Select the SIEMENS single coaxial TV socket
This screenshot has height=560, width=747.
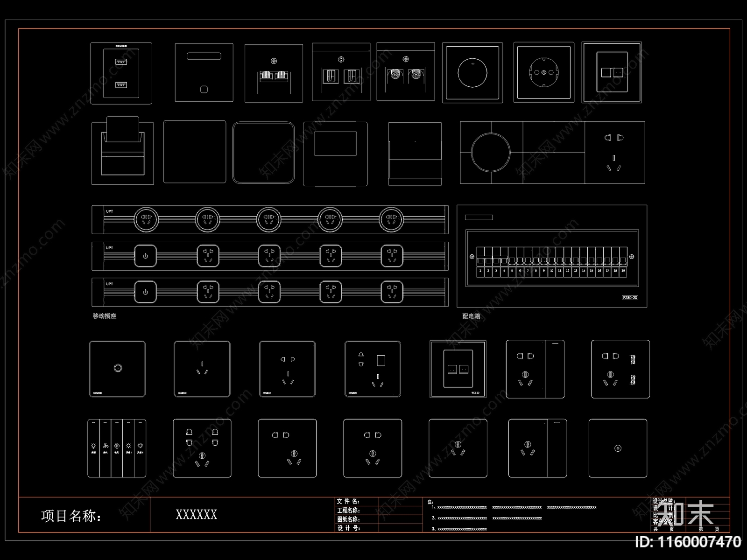pyautogui.click(x=117, y=369)
